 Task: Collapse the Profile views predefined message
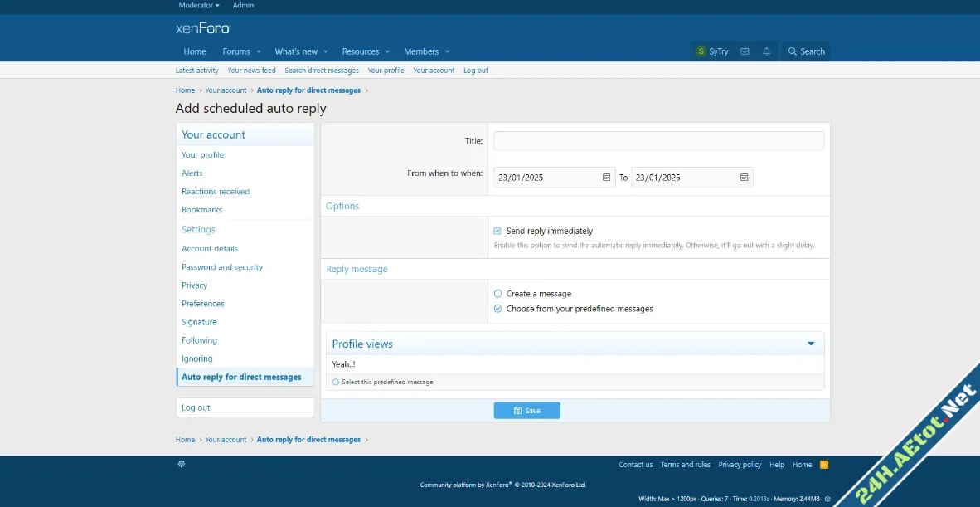[811, 344]
